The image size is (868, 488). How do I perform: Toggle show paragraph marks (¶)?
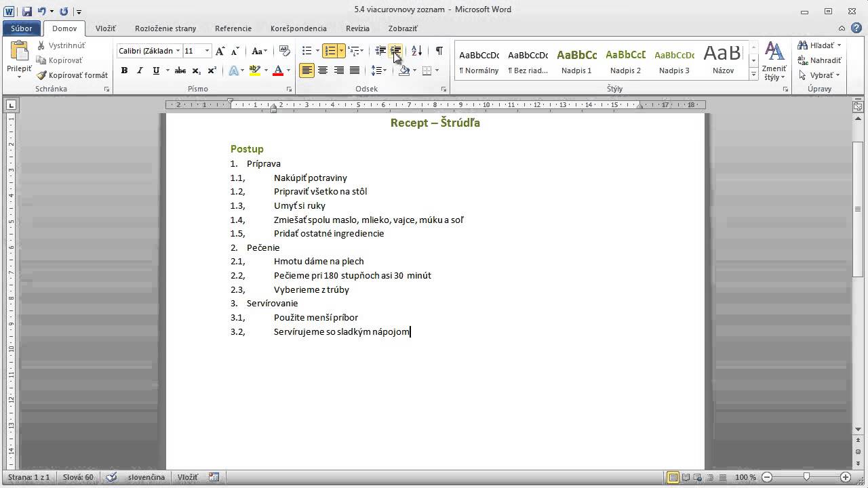pos(439,51)
